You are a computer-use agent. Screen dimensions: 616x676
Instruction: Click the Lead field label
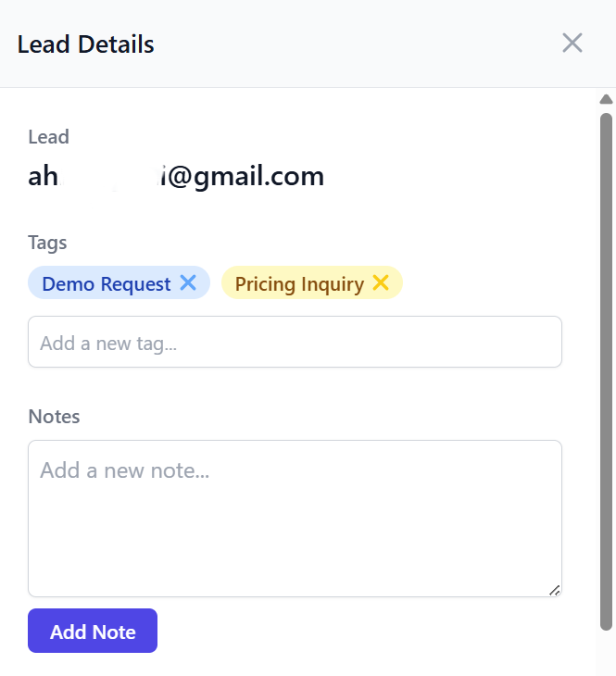(x=48, y=137)
